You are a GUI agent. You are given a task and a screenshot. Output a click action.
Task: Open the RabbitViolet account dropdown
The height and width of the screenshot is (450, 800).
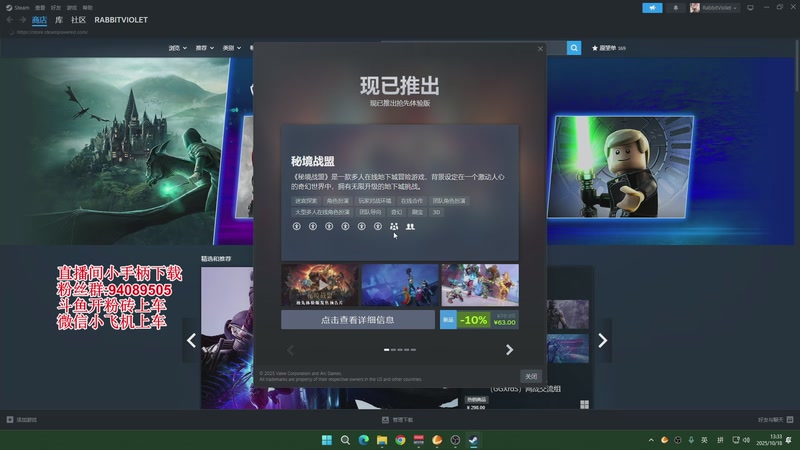714,8
